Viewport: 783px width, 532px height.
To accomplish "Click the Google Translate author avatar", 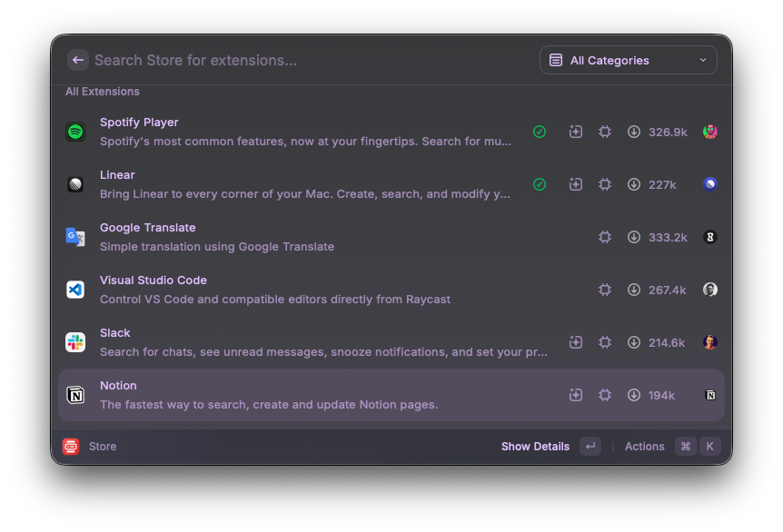I will (710, 237).
